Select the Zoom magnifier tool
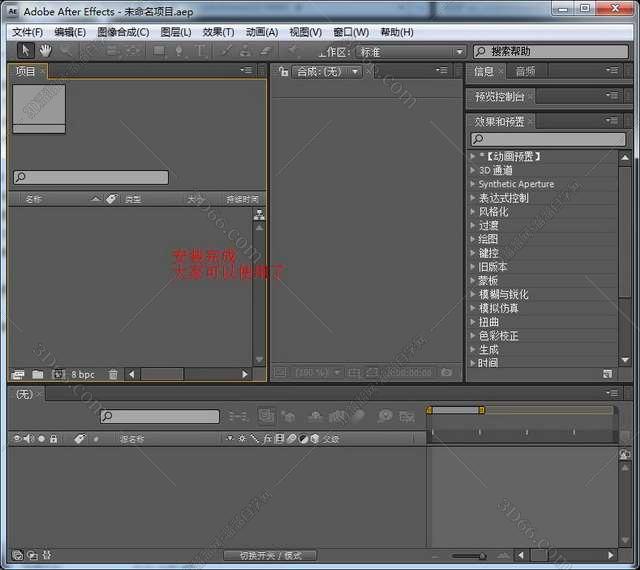 pos(65,51)
